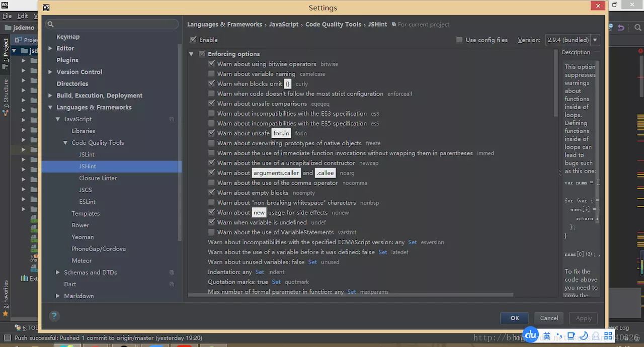Click the Cancel button

pyautogui.click(x=549, y=318)
